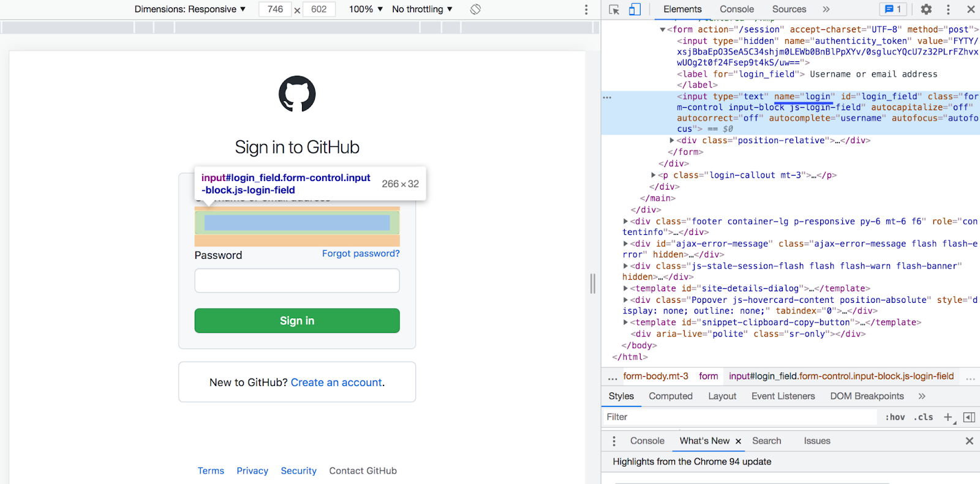Screen dimensions: 980x484
Task: Open the DevTools customize three-dot menu
Action: [948, 9]
